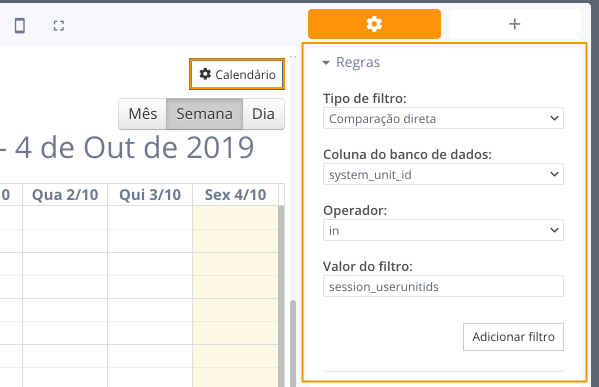Click the Sex 4/10 column header

235,195
